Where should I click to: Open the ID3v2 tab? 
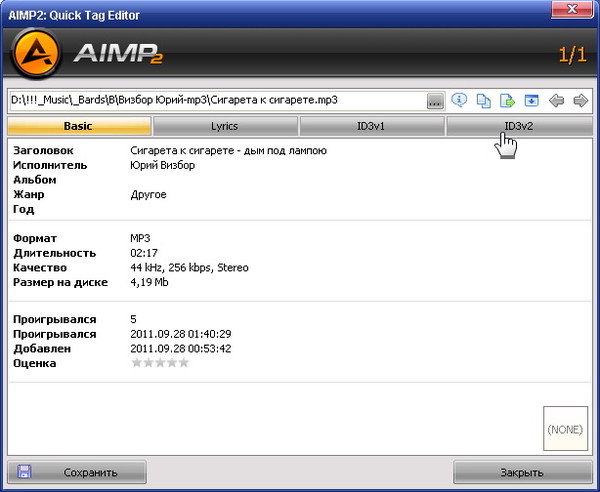tap(519, 126)
